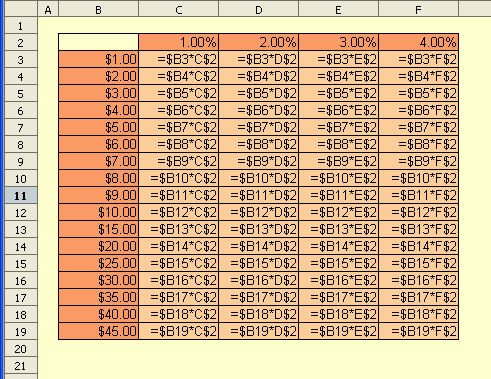The width and height of the screenshot is (491, 379).
Task: Select the $30.00 cell
Action: [x=98, y=280]
